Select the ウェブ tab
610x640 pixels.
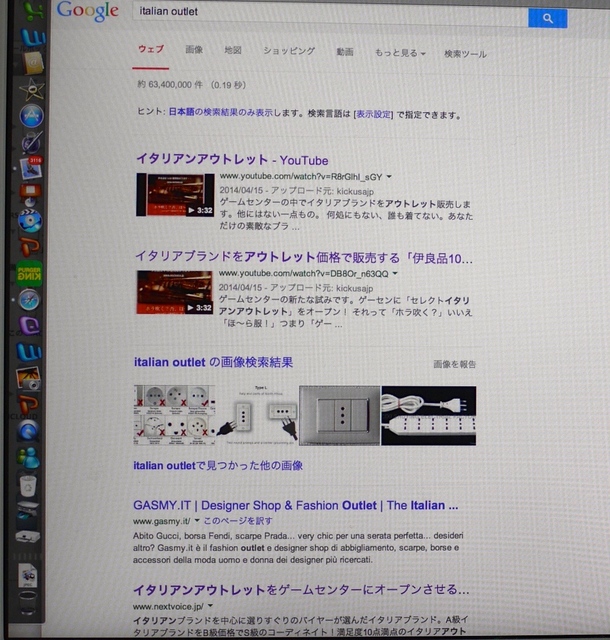tap(151, 49)
